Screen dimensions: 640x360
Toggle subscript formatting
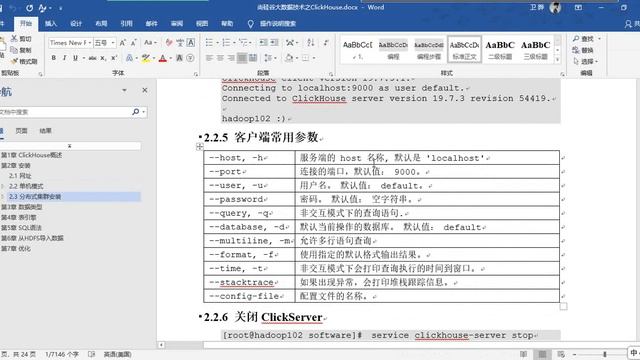coord(104,58)
